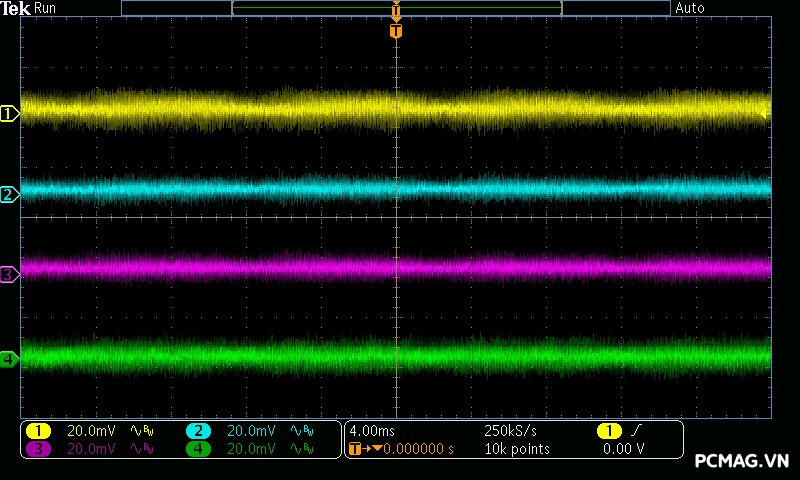Click the 10k points record length readout

pyautogui.click(x=516, y=449)
